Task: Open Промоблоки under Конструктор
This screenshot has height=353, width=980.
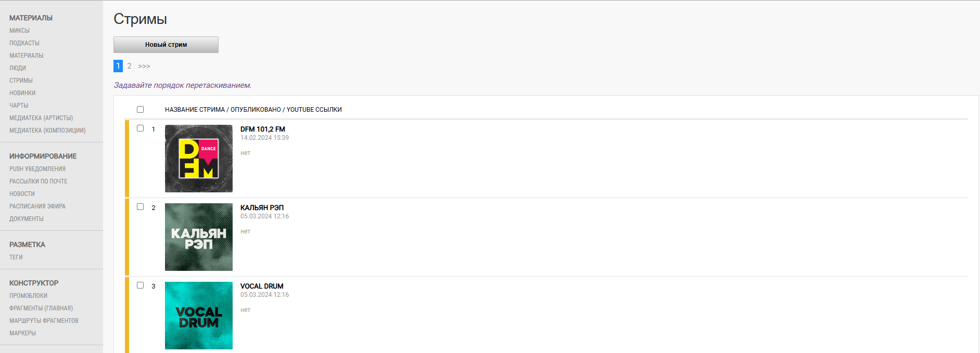Action: pyautogui.click(x=28, y=296)
